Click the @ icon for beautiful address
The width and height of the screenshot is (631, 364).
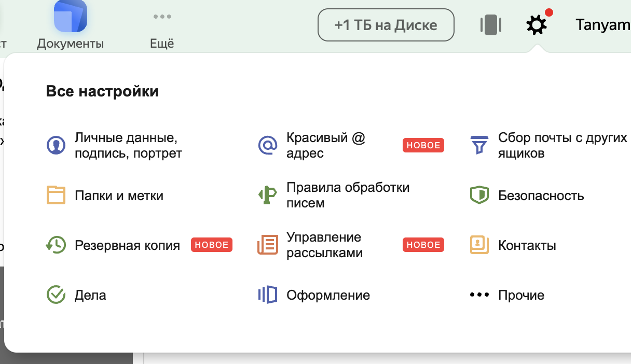click(x=268, y=146)
